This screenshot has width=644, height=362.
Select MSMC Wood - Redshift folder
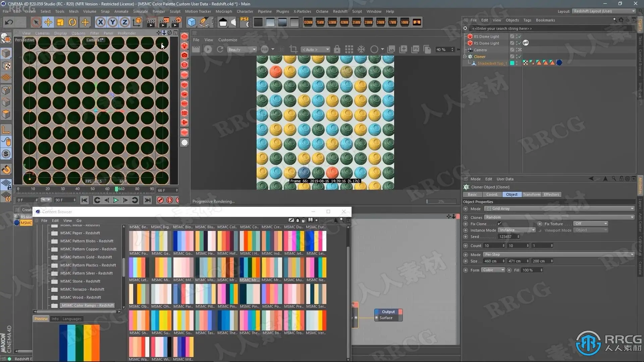click(80, 297)
